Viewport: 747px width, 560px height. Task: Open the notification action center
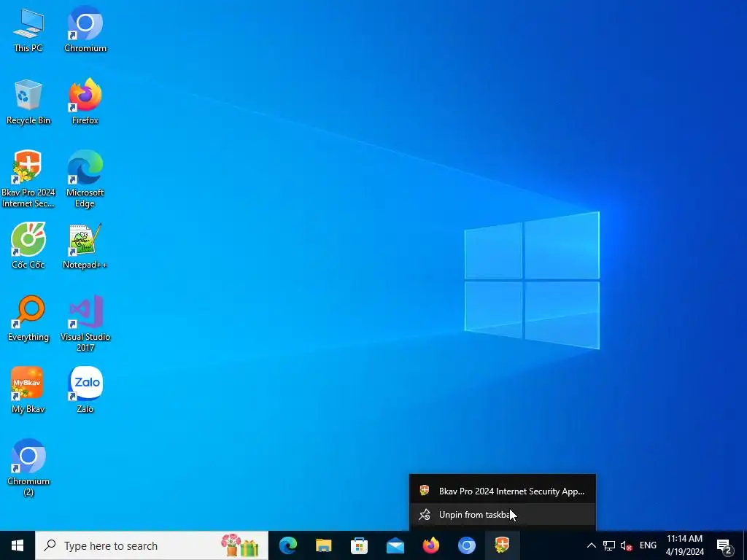pos(725,546)
